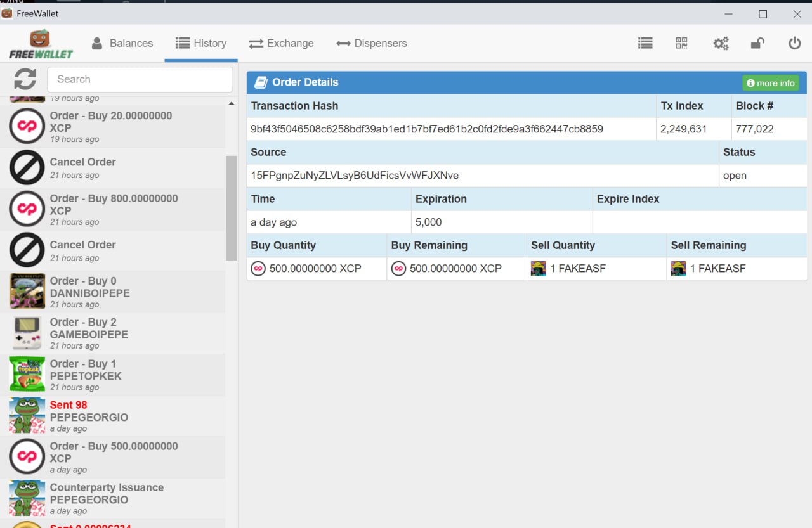Focus the history Search field

140,79
